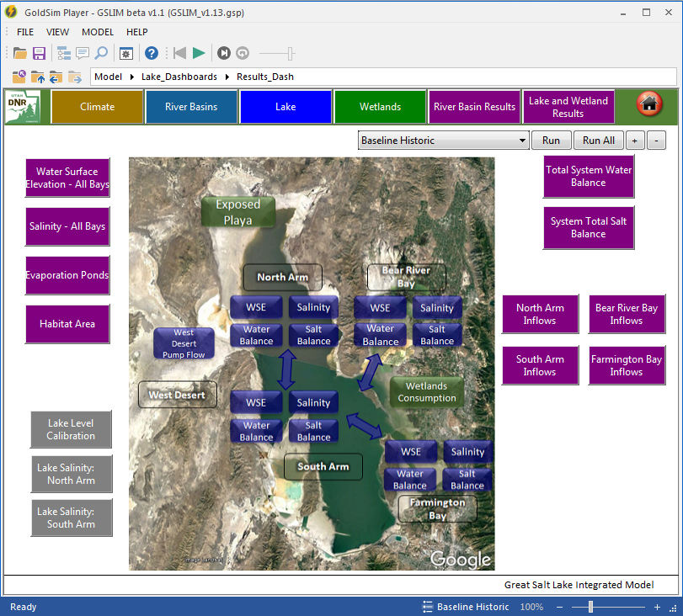Click the Salt Balance button under North Arm
This screenshot has height=616, width=683.
tap(313, 335)
